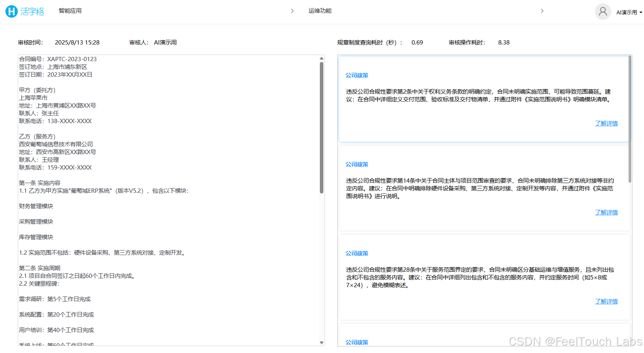This screenshot has height=353, width=644.
Task: Select the first 公司政策 card heading
Action: pos(357,75)
